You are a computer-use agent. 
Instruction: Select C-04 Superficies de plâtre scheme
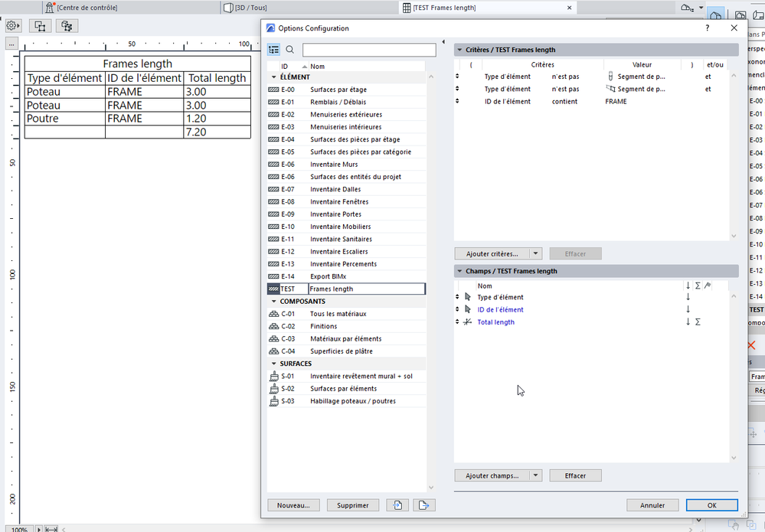tap(346, 351)
